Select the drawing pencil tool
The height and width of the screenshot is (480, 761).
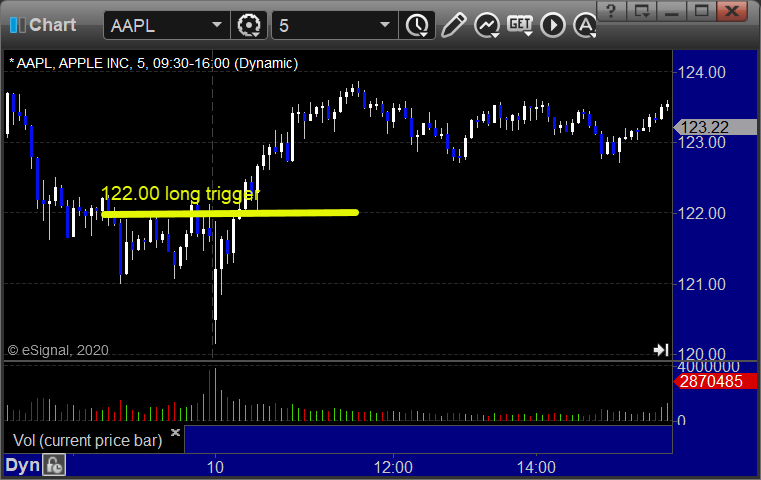coord(454,25)
